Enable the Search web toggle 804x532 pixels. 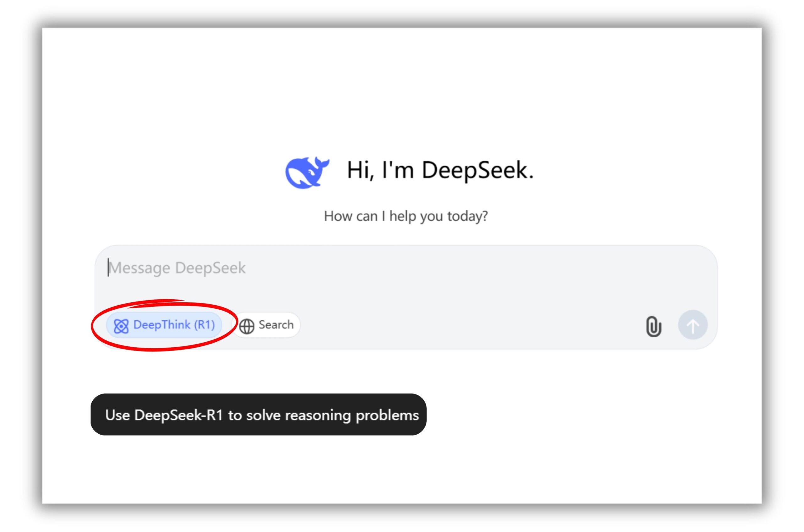(x=267, y=325)
